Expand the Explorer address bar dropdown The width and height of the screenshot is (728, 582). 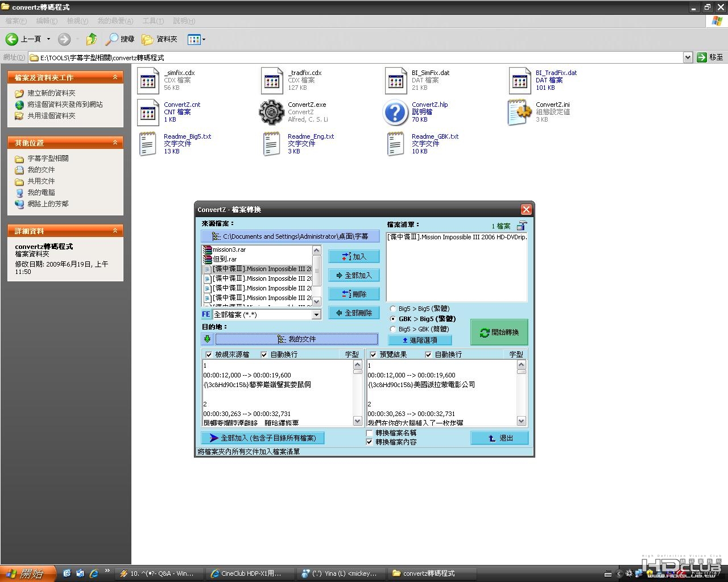[687, 57]
